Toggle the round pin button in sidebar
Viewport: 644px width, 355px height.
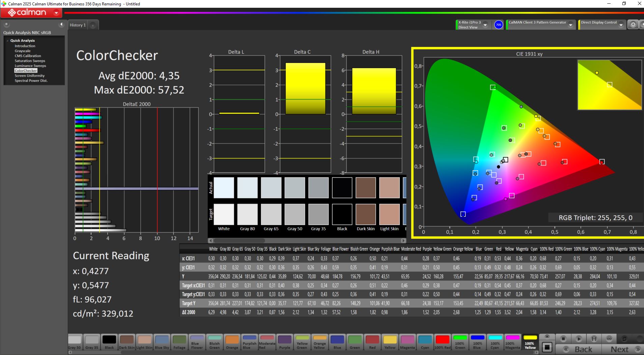tap(6, 24)
